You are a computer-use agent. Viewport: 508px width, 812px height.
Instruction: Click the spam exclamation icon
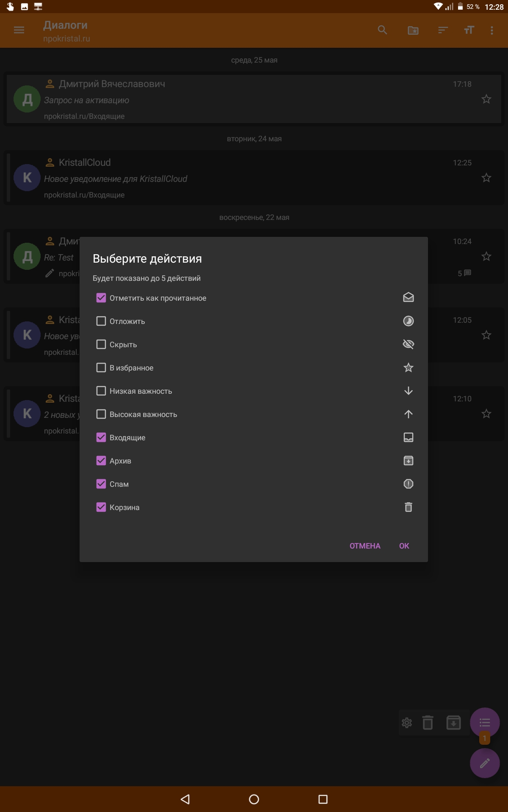tap(408, 484)
